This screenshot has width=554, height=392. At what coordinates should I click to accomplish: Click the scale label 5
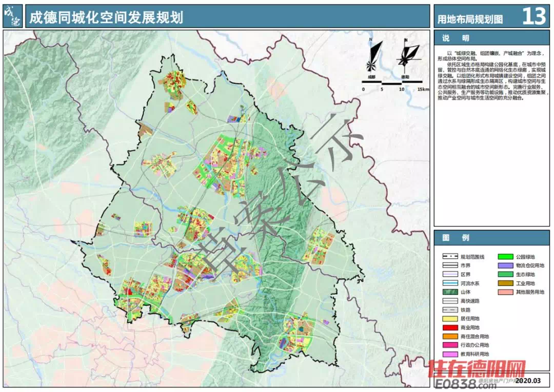382,89
